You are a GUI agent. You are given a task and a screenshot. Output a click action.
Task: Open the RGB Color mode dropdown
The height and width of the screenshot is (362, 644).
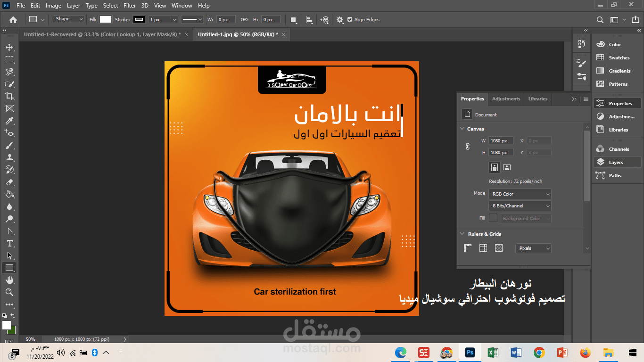520,194
